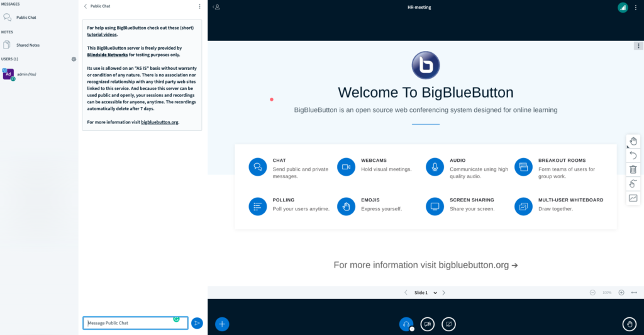Image resolution: width=644 pixels, height=335 pixels.
Task: Fit slide to width
Action: pos(634,293)
